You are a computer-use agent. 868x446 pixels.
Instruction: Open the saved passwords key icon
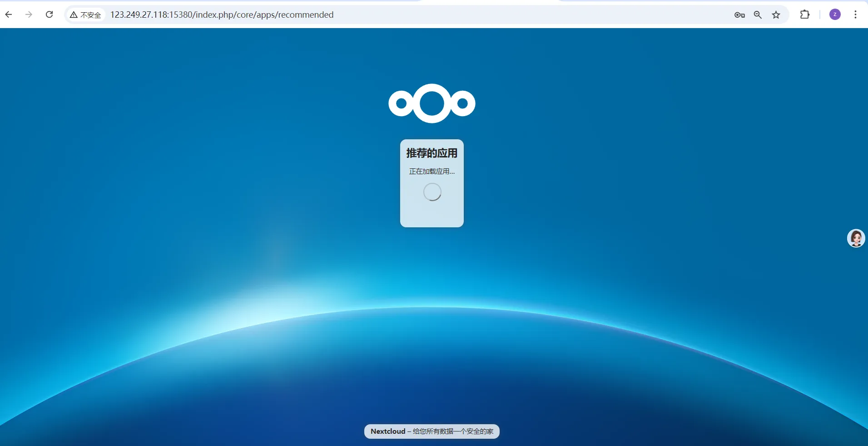tap(739, 15)
